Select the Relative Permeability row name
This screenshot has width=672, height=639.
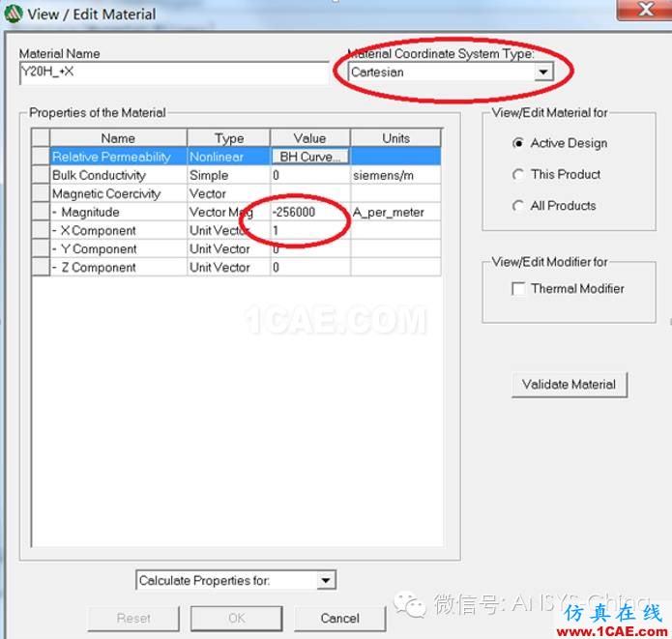tap(118, 157)
